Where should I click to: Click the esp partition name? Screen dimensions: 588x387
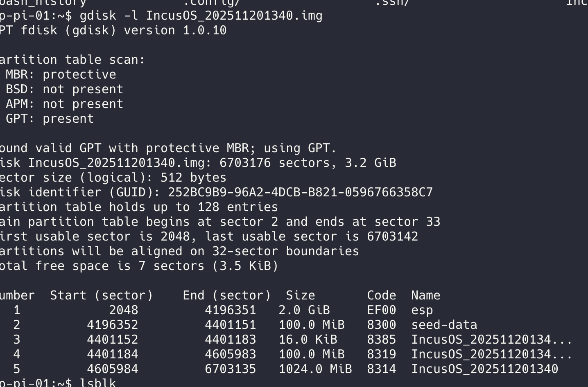click(x=422, y=310)
